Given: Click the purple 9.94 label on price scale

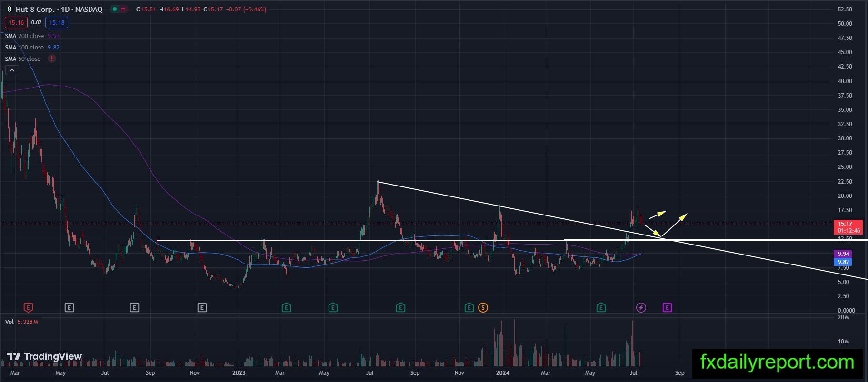Looking at the screenshot, I should click(x=844, y=254).
